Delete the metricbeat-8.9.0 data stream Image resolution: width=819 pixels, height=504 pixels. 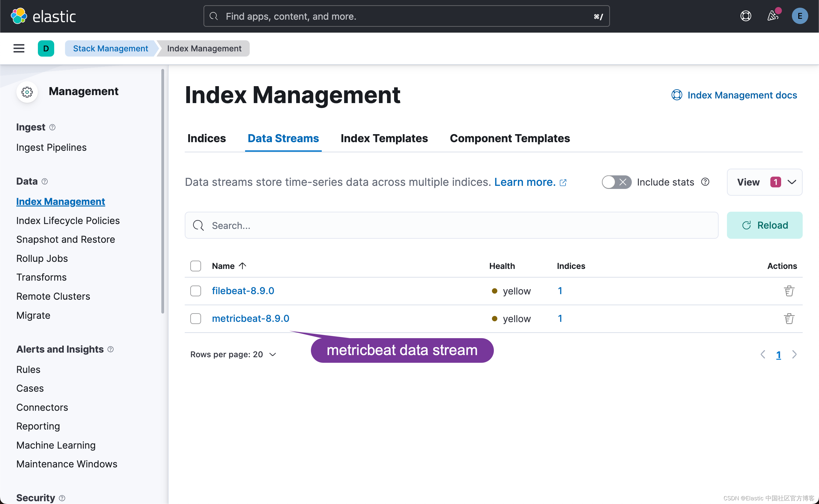click(x=789, y=319)
